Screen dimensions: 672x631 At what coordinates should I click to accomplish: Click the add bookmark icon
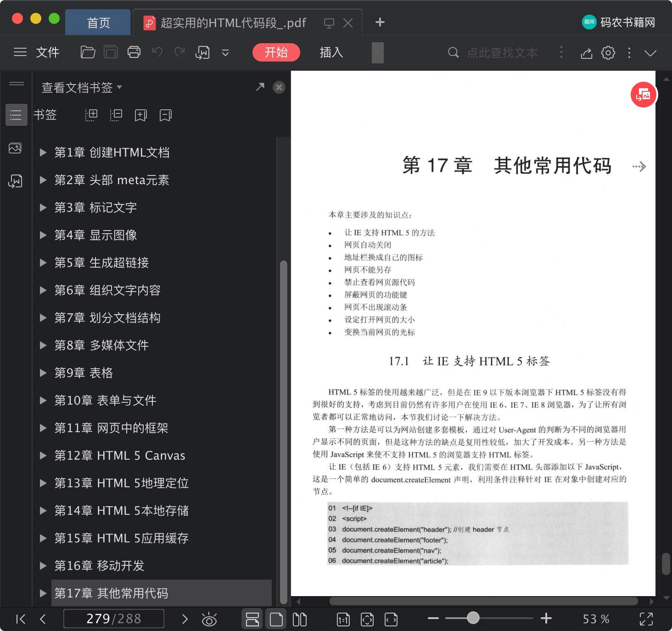[x=141, y=115]
